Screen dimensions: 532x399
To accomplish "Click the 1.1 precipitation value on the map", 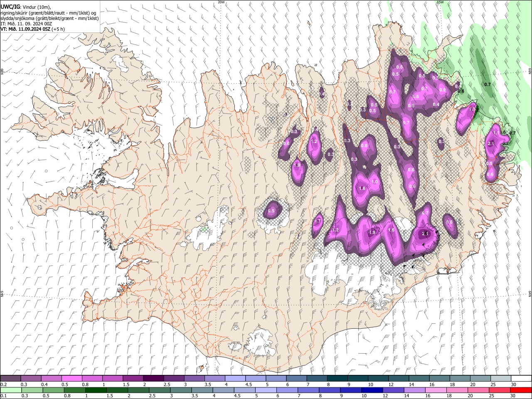I will pyautogui.click(x=496, y=133).
